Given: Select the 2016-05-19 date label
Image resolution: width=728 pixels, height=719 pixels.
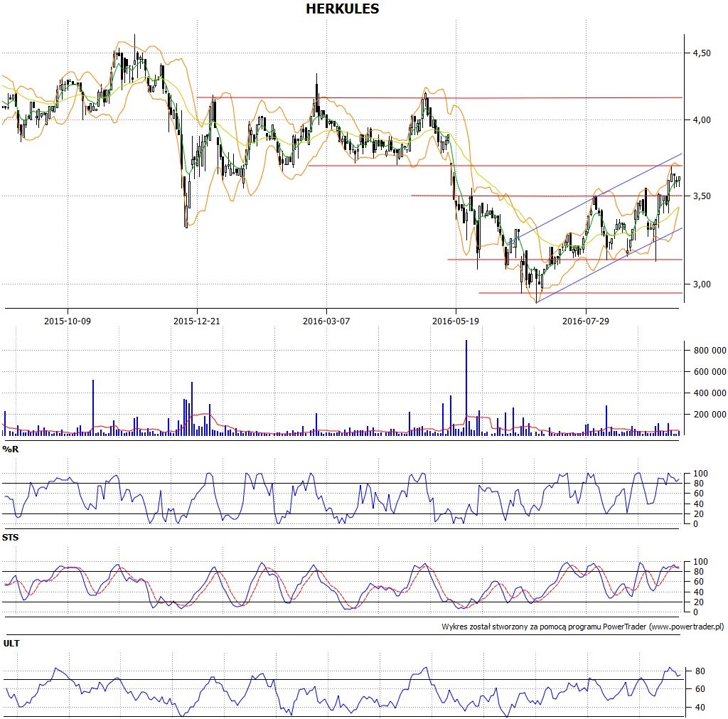Looking at the screenshot, I should [x=456, y=321].
